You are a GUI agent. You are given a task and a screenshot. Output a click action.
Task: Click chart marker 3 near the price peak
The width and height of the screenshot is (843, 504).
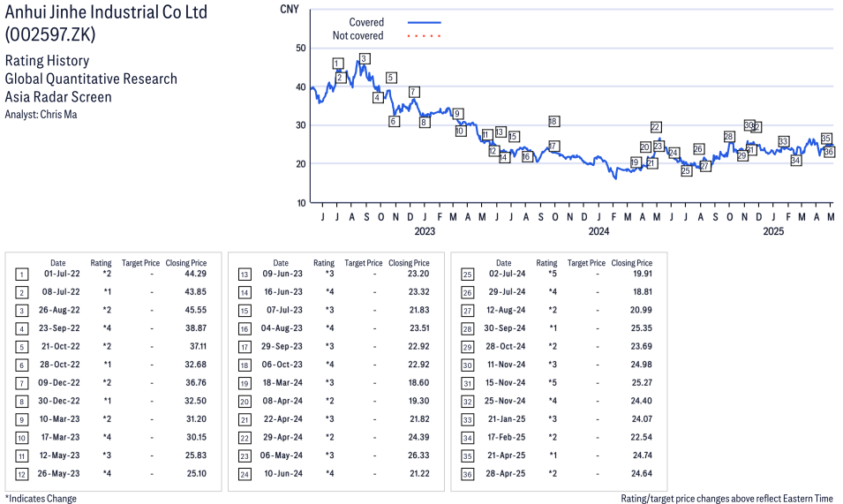364,58
